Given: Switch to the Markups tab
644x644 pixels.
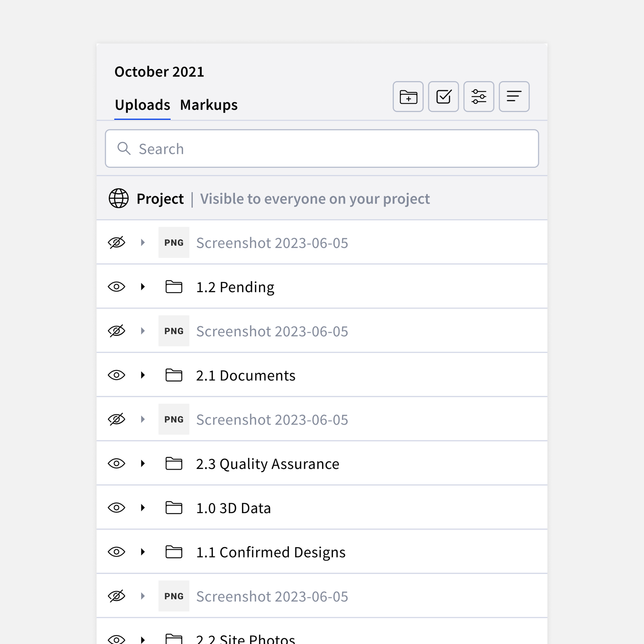Looking at the screenshot, I should [x=209, y=105].
